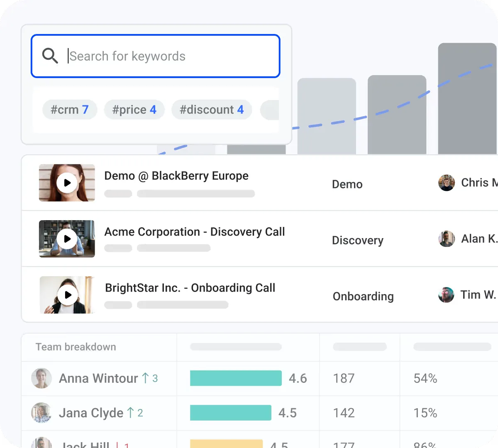498x448 pixels.
Task: Click the 187 value for Anna Wintour
Action: (344, 378)
